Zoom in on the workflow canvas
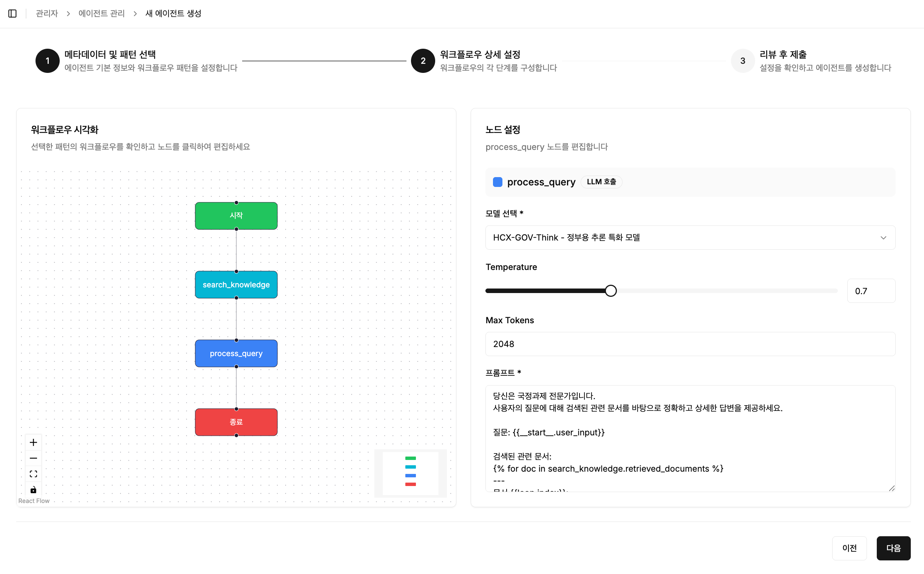The image size is (924, 574). tap(33, 442)
